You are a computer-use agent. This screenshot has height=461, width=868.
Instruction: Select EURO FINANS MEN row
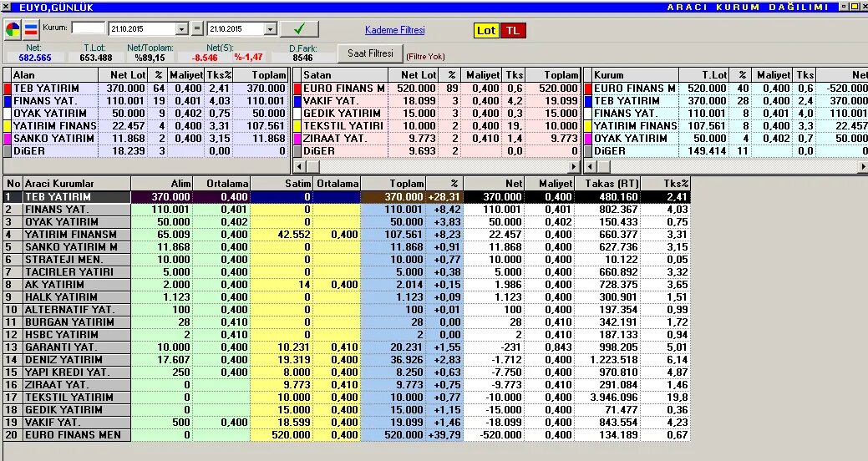pyautogui.click(x=347, y=435)
